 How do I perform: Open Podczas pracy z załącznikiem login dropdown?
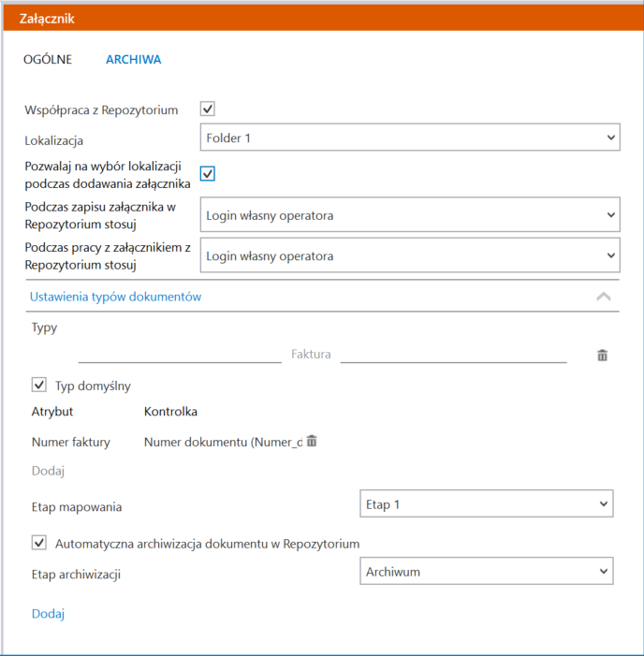(x=410, y=255)
